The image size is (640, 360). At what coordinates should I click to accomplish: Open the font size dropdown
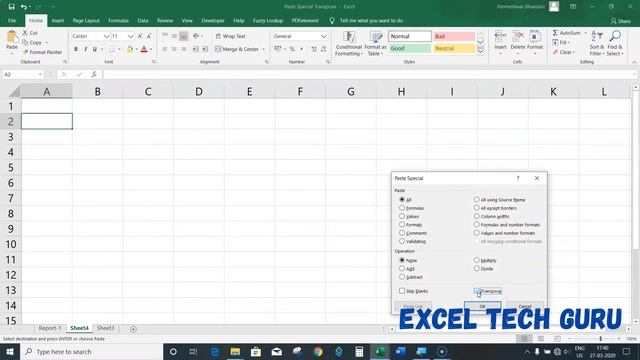(131, 36)
